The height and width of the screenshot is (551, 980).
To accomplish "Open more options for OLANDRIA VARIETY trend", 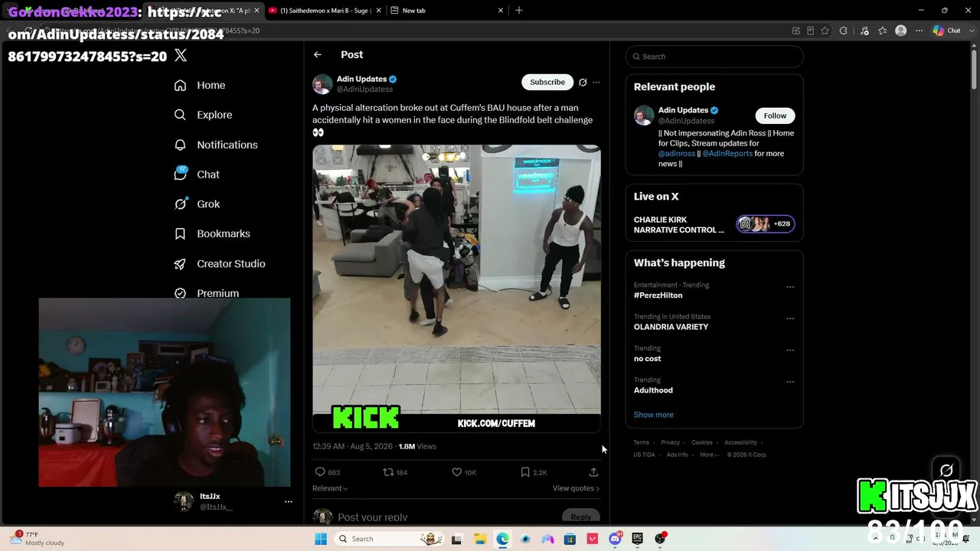I will 790,318.
